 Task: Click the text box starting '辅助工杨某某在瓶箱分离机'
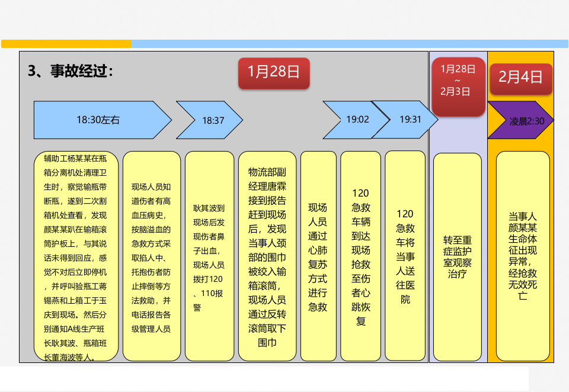click(x=76, y=256)
